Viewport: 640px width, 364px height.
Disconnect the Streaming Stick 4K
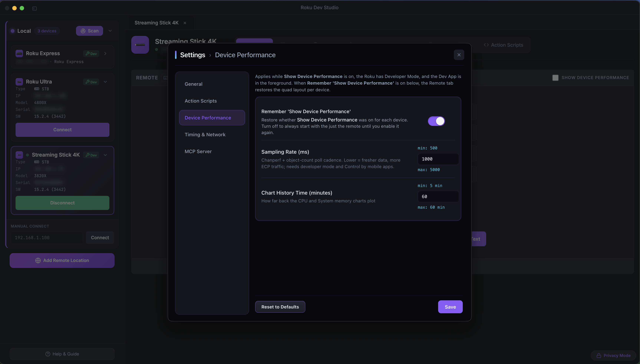point(62,203)
